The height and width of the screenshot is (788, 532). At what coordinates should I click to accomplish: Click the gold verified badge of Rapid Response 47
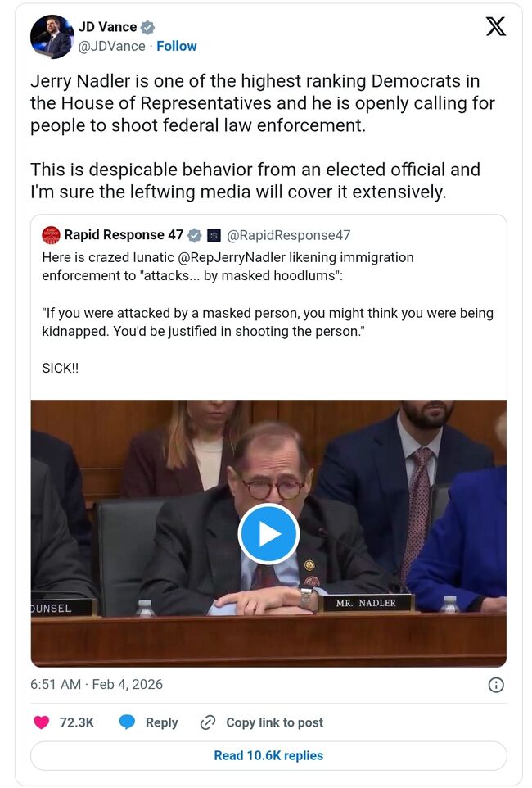tap(194, 236)
